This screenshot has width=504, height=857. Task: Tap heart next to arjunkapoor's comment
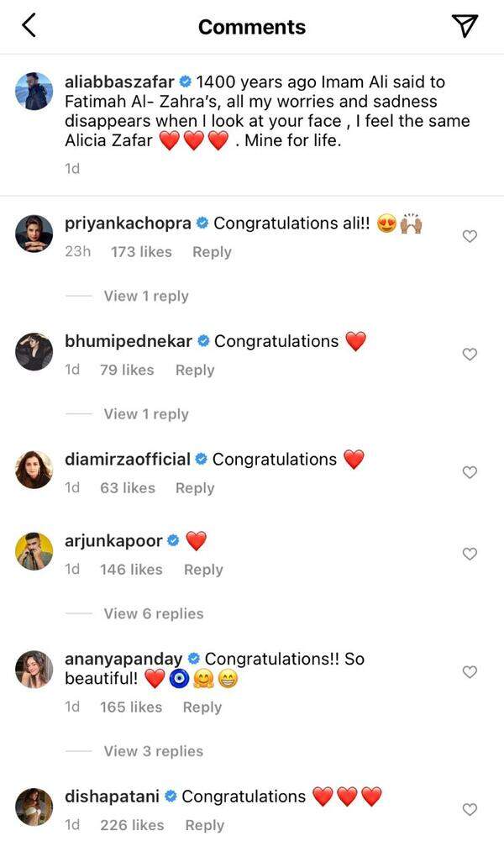[x=470, y=554]
